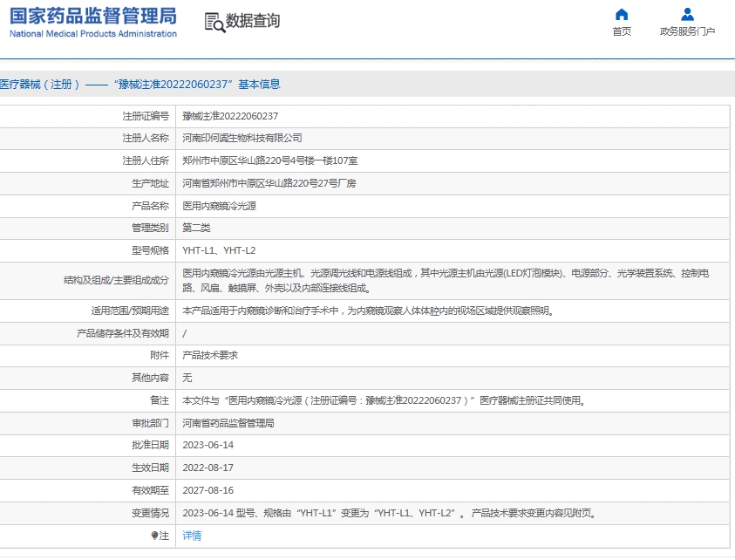Click the 数据查询 search document icon
This screenshot has width=735, height=560.
click(214, 22)
